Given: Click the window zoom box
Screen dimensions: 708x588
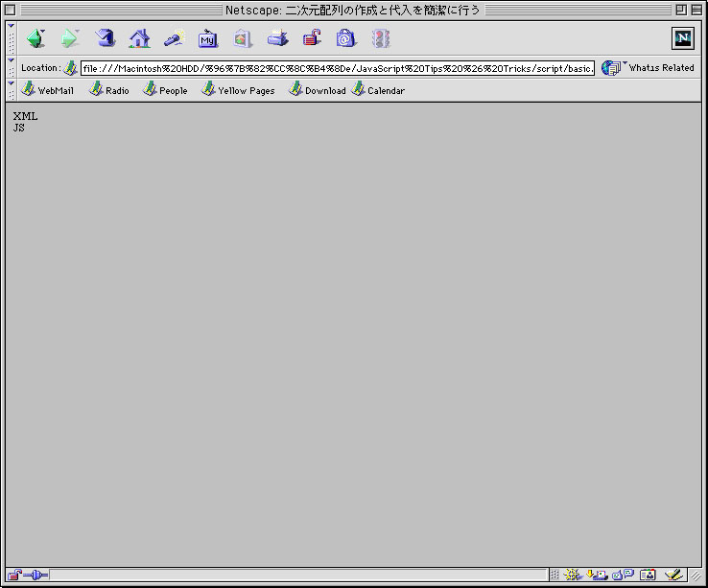Looking at the screenshot, I should pos(681,10).
